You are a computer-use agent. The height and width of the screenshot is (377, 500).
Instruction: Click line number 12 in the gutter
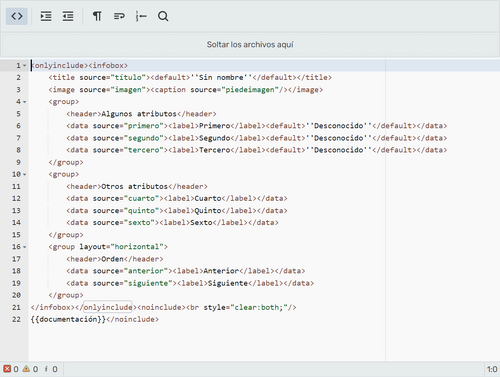point(16,199)
